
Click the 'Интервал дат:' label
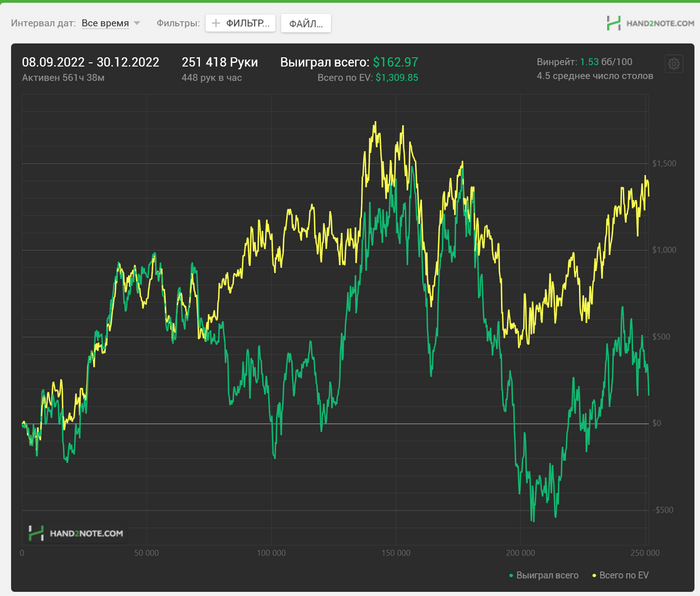43,23
